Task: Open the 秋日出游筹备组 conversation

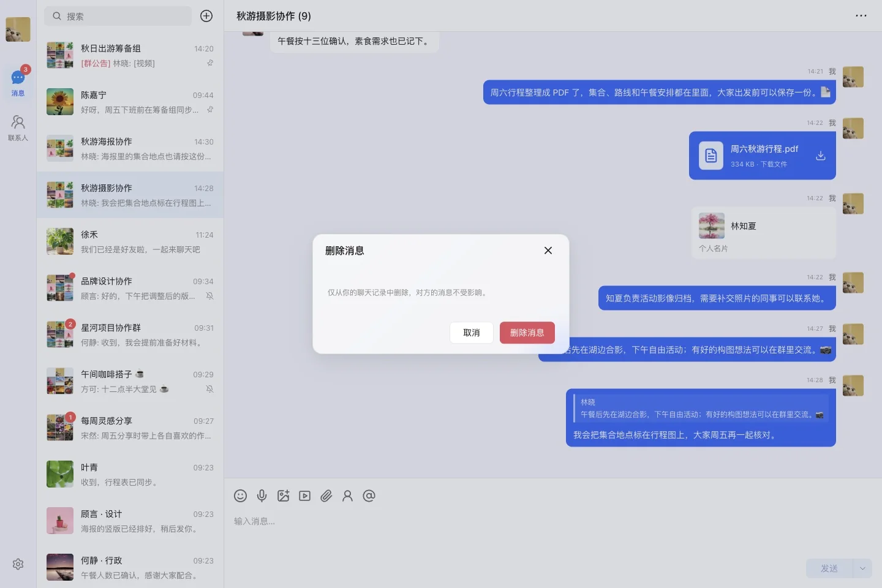Action: [130, 55]
